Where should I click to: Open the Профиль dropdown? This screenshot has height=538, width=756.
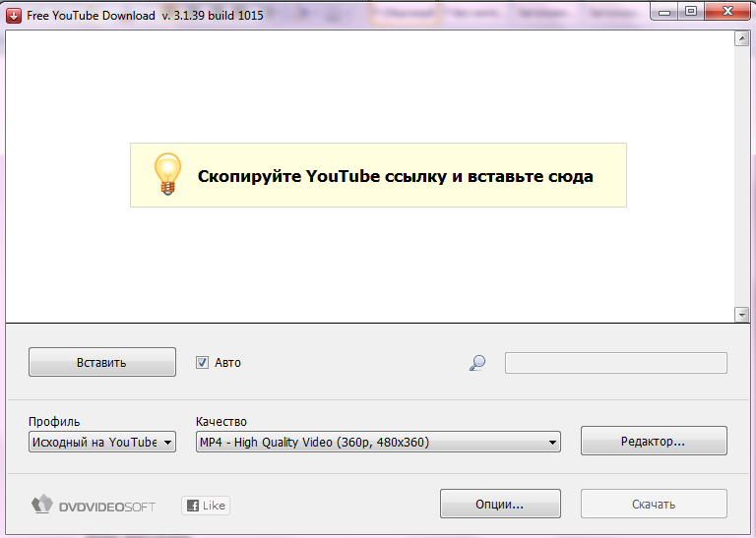pos(102,442)
